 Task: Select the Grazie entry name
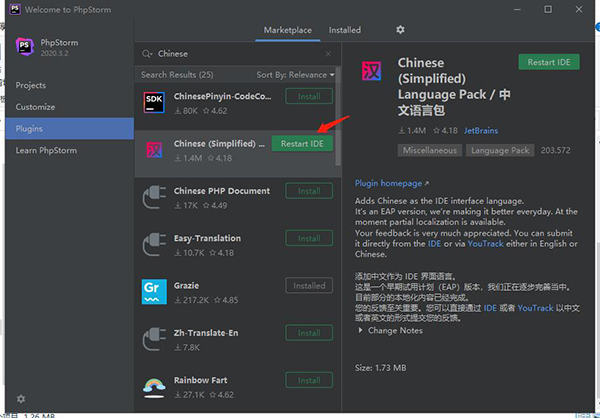(x=186, y=286)
